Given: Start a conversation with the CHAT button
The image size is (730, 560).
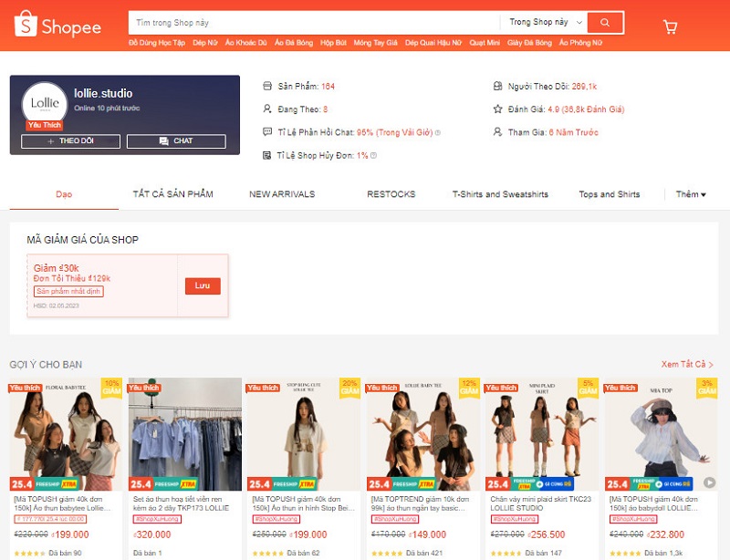Looking at the screenshot, I should pos(176,141).
